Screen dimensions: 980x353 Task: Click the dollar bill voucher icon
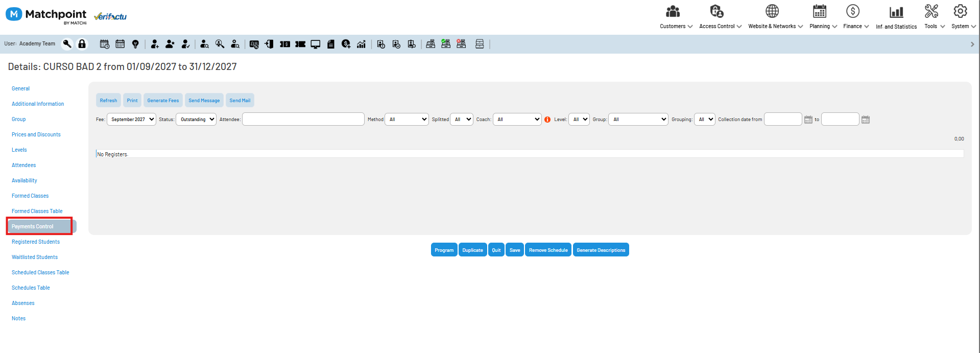coord(285,44)
